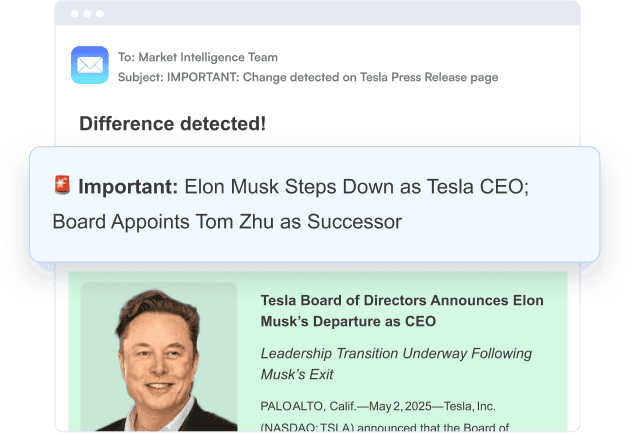Click the third window control dot
This screenshot has width=630, height=436.
pos(100,14)
